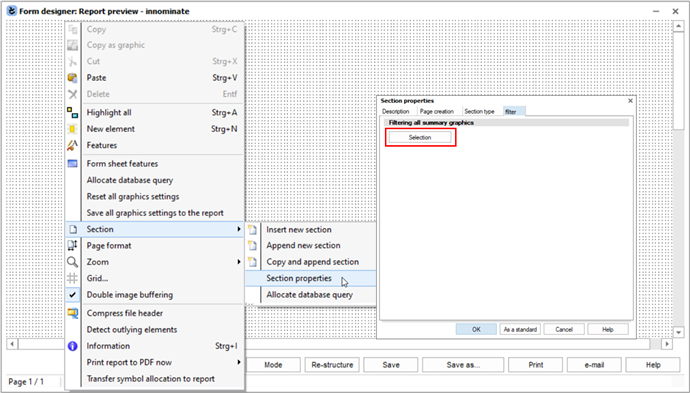Cancel the Section properties dialog
Image resolution: width=690 pixels, height=393 pixels.
[564, 329]
